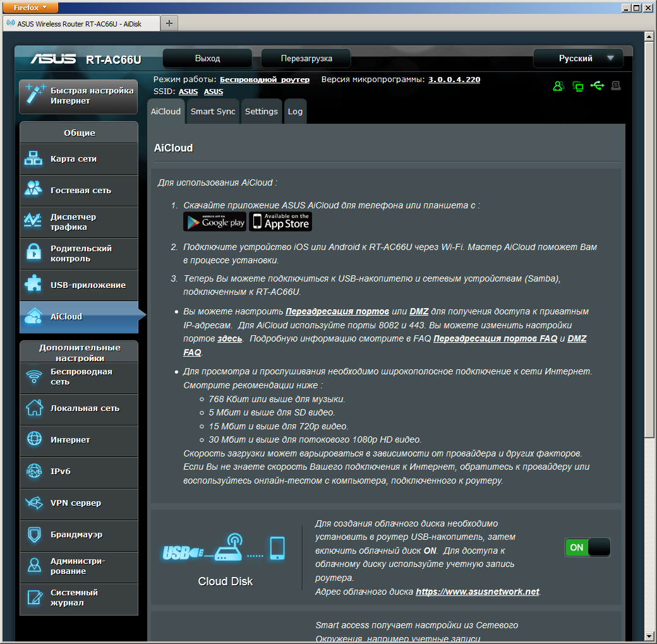Click the vertical scrollbar thumb
The height and width of the screenshot is (644, 657).
coord(649,241)
